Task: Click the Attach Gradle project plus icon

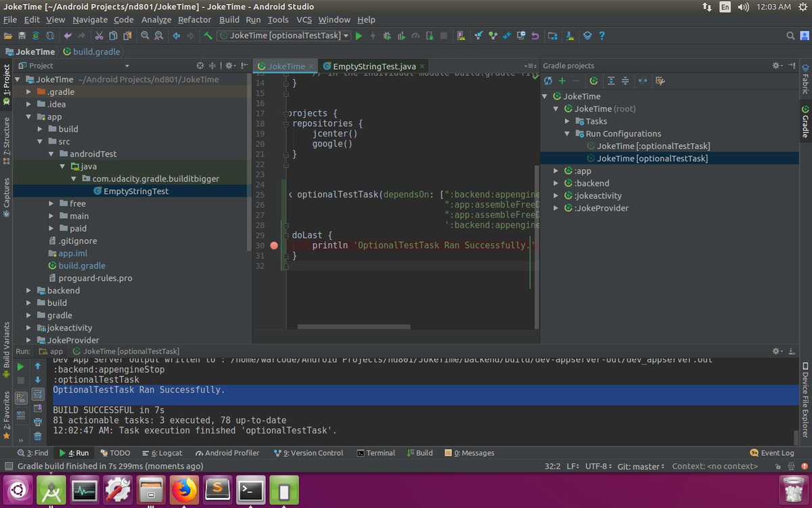Action: 562,81
